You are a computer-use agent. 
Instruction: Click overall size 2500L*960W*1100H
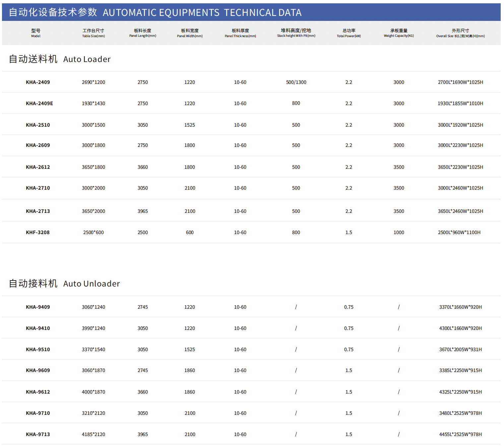(459, 232)
